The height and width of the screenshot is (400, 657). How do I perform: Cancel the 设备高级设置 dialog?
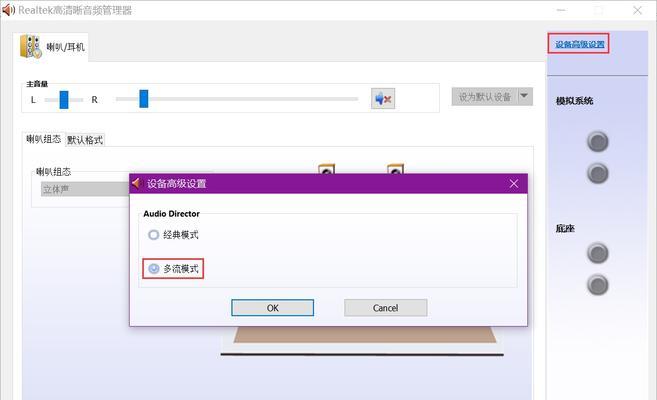tap(385, 308)
